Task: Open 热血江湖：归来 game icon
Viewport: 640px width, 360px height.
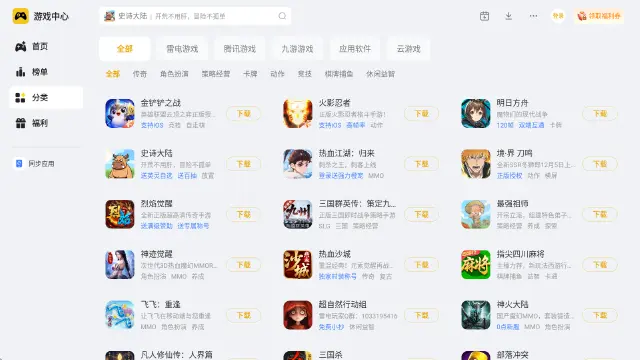Action: point(298,164)
